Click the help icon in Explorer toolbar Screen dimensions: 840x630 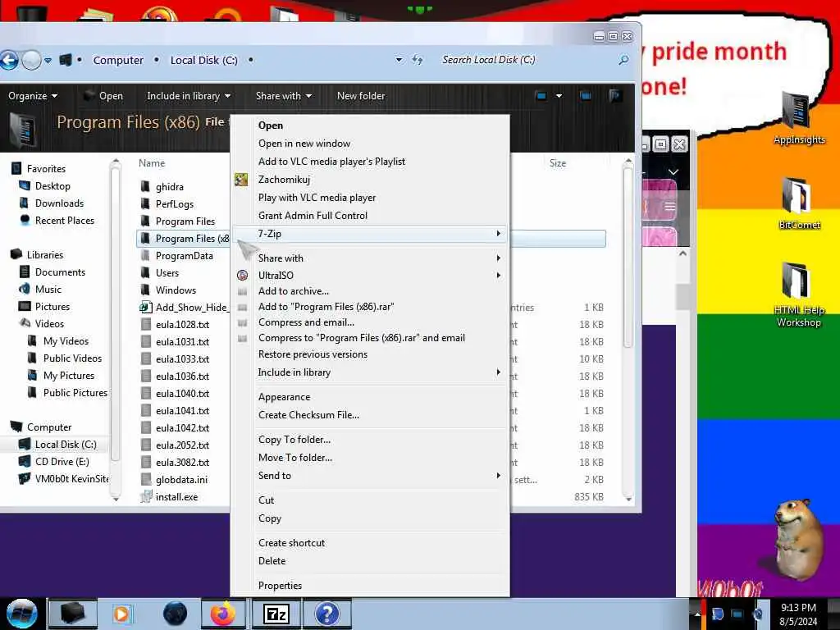[x=615, y=96]
